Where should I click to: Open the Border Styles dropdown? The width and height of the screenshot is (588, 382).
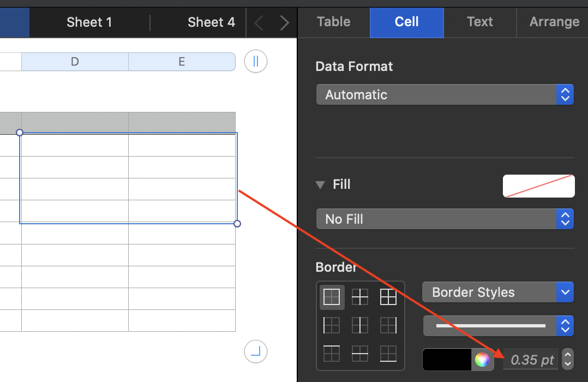tap(497, 293)
